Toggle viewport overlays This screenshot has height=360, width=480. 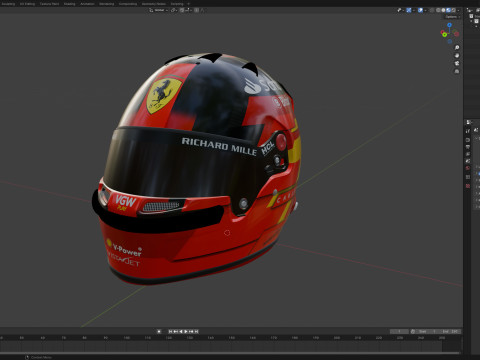pos(420,10)
